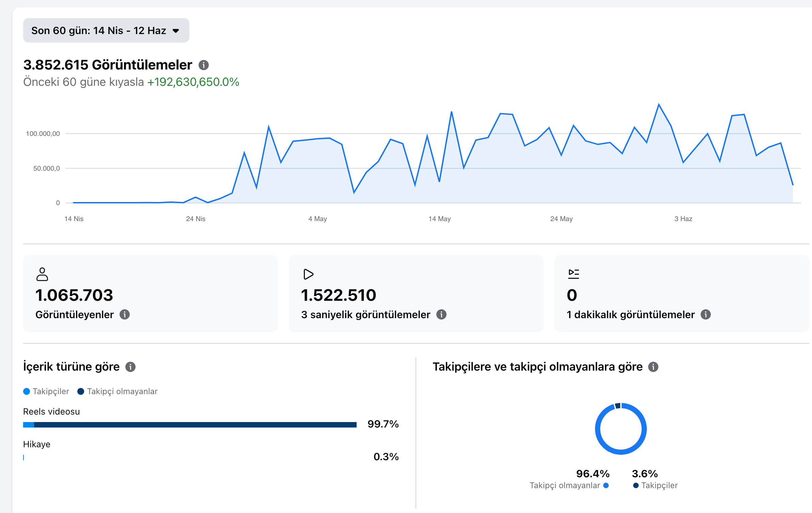Open the 'Son 60 gün' date range dropdown
The width and height of the screenshot is (812, 513).
point(106,30)
